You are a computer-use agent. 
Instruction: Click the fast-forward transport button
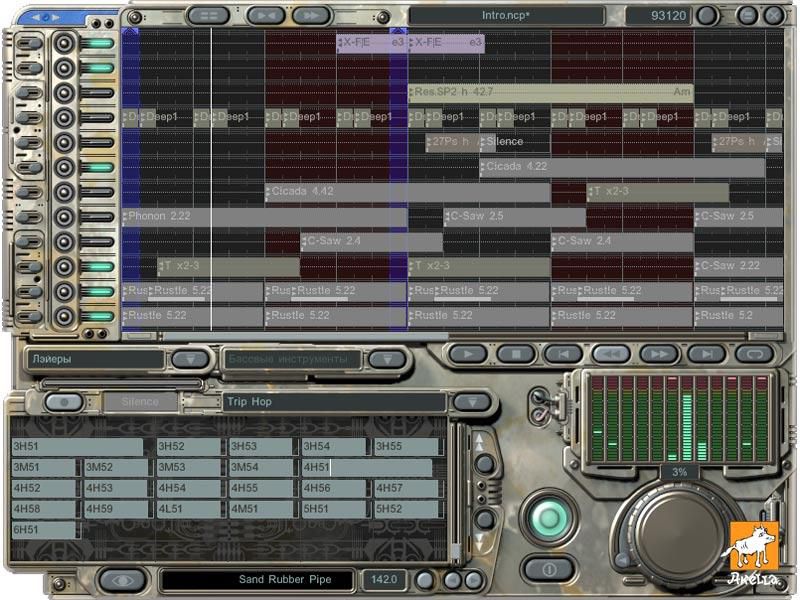point(659,354)
